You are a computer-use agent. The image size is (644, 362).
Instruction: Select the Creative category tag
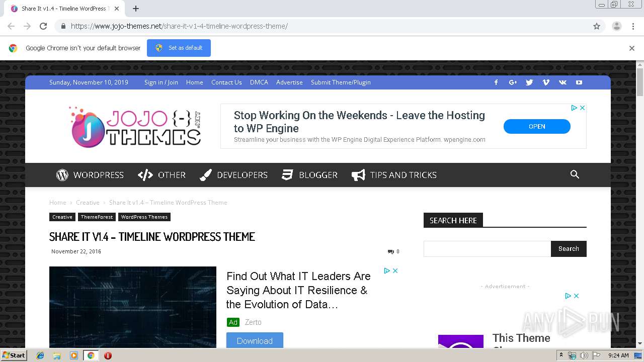point(62,217)
